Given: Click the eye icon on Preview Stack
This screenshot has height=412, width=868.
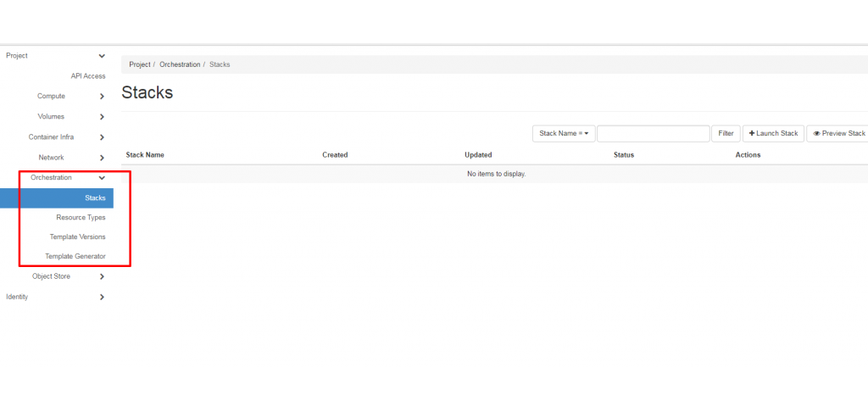Looking at the screenshot, I should point(816,134).
